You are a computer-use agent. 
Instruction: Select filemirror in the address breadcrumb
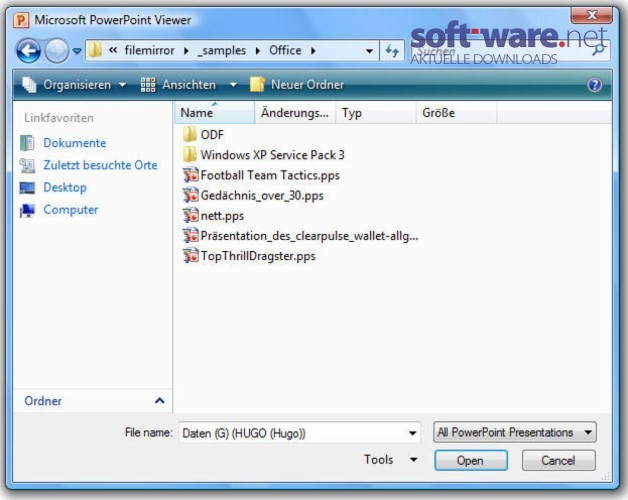click(x=149, y=50)
